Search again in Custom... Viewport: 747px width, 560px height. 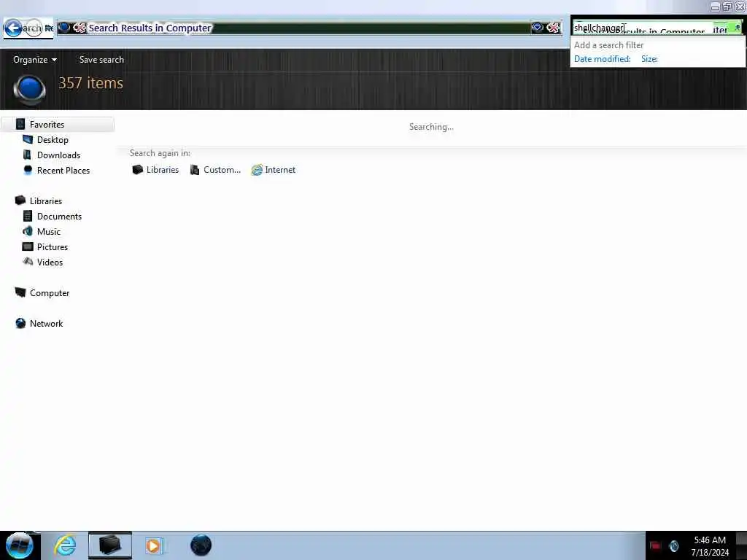click(x=215, y=170)
